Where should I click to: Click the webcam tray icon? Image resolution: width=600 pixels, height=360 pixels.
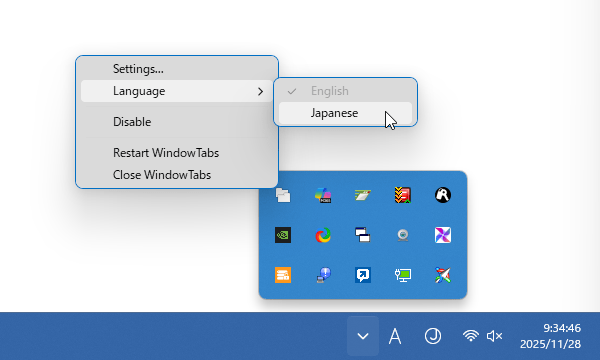point(403,235)
